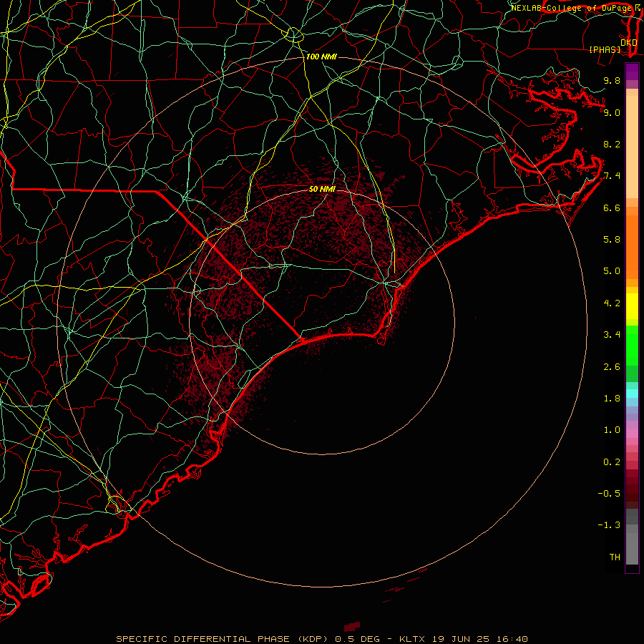The width and height of the screenshot is (644, 644).
Task: Click the "16:40" timestamp in the caption
Action: tap(512, 639)
